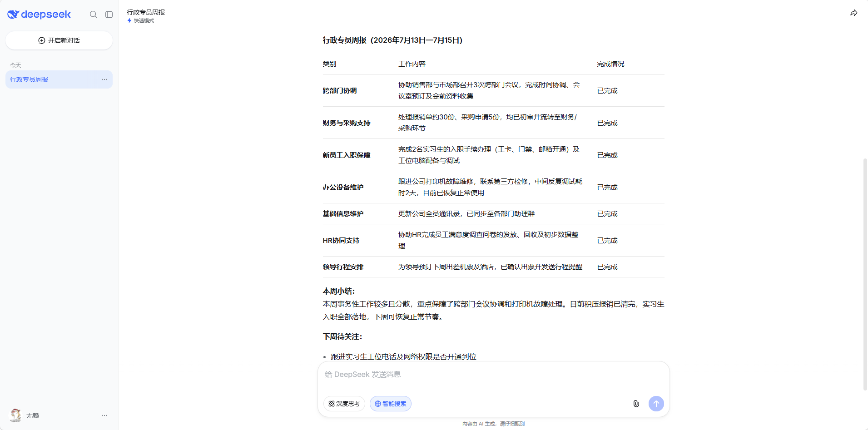This screenshot has height=430, width=868.
Task: Click the share arrow icon at top right
Action: [x=854, y=13]
